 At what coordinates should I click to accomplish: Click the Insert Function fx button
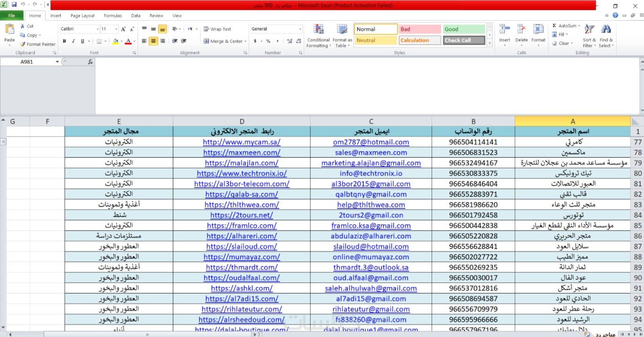90,62
